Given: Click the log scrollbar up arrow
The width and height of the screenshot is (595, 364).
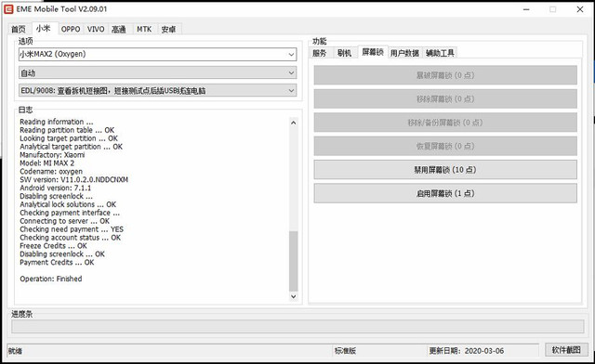Looking at the screenshot, I should pos(293,123).
